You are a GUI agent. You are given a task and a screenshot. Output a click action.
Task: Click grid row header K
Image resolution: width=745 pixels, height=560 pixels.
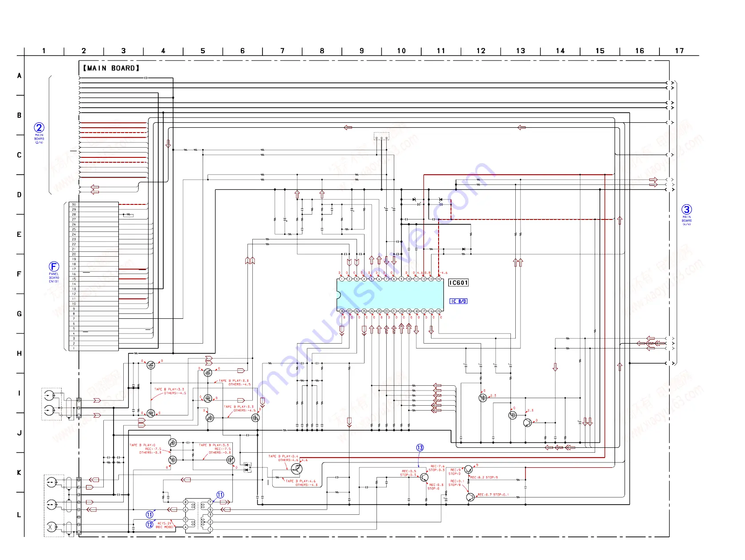click(19, 473)
